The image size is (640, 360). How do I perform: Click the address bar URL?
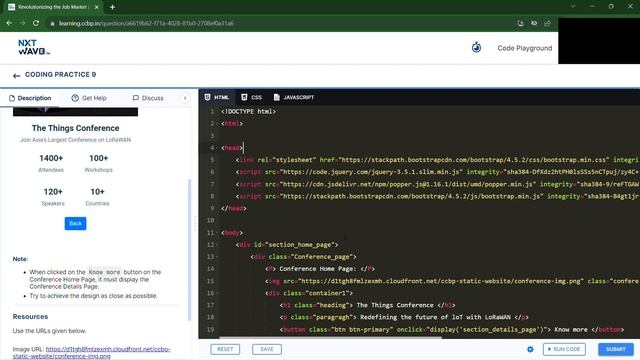(146, 23)
